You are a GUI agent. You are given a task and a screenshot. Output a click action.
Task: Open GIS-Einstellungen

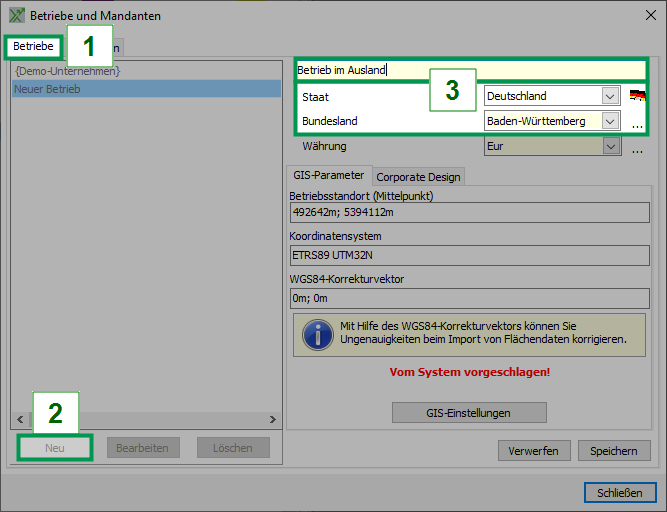point(471,413)
